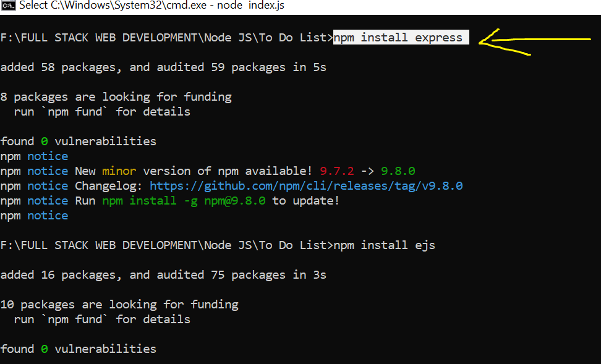This screenshot has height=364, width=601.
Task: Open the GitHub changelog URL for v9.8.0
Action: point(306,186)
